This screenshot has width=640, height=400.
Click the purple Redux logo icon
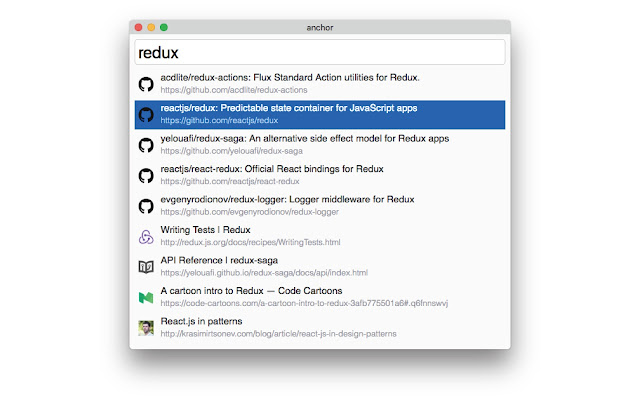pos(146,237)
